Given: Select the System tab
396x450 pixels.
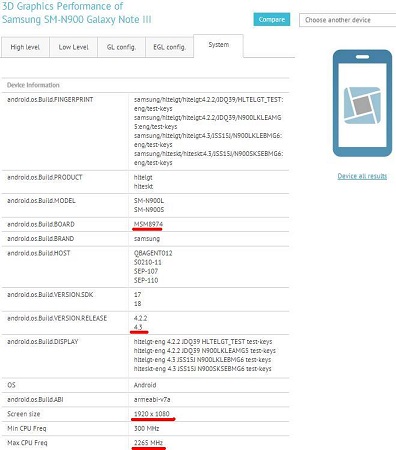Looking at the screenshot, I should [x=219, y=45].
